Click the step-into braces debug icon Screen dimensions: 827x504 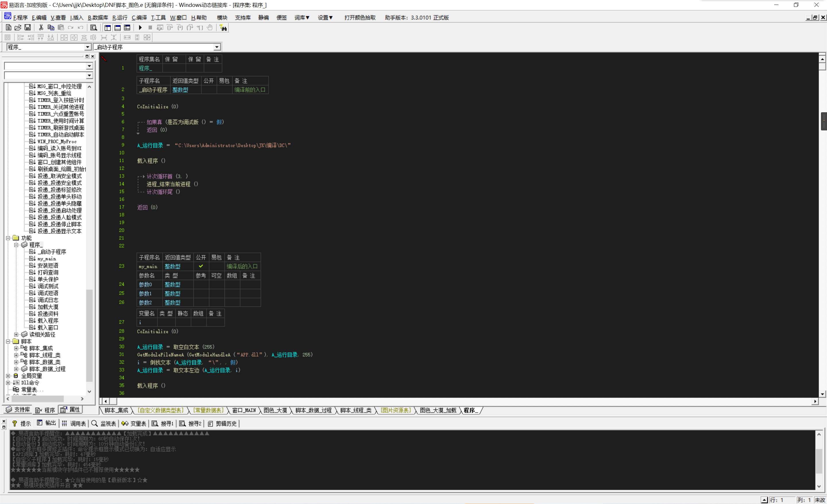(x=180, y=28)
